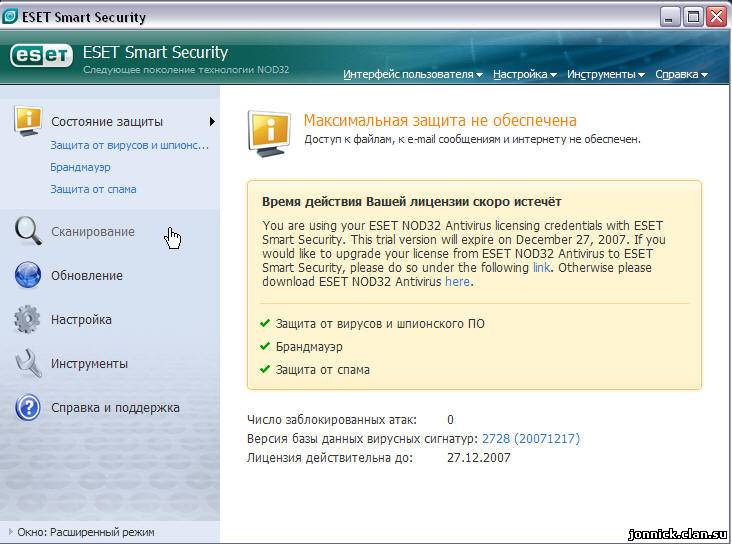Click the large orange status monitor icon
This screenshot has width=732, height=544.
pyautogui.click(x=269, y=134)
